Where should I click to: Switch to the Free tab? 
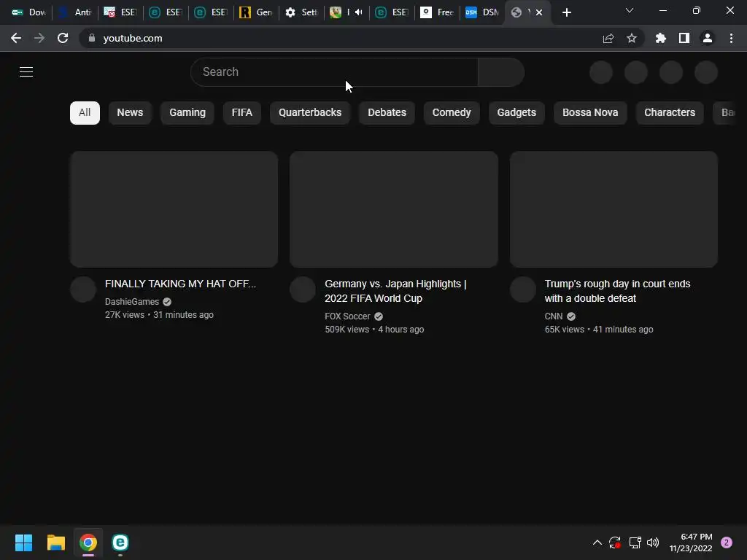pyautogui.click(x=437, y=12)
